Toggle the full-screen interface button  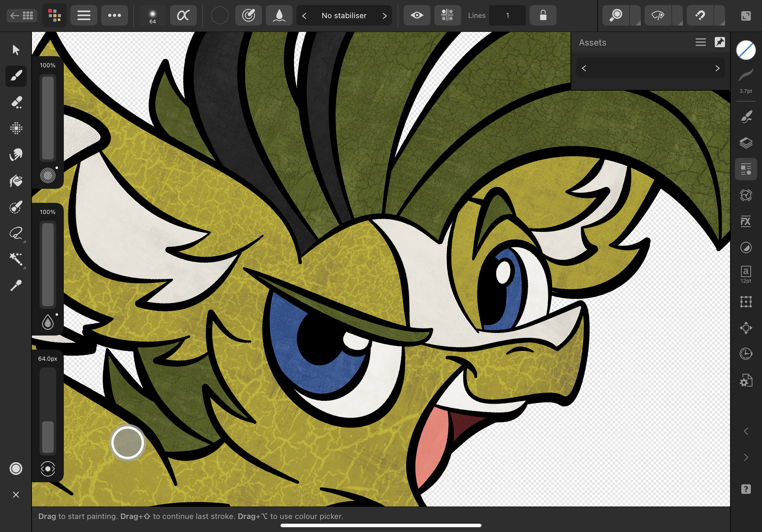pyautogui.click(x=746, y=16)
